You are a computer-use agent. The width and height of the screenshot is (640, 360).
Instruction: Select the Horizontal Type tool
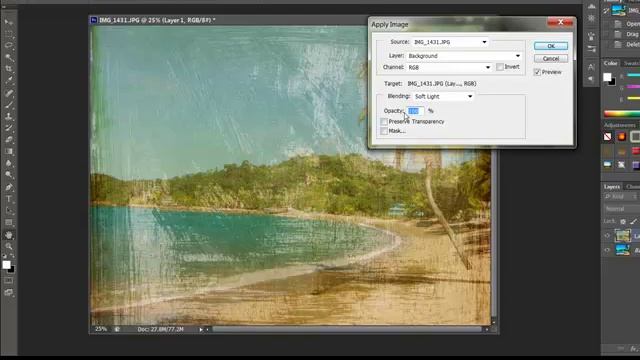pos(9,199)
